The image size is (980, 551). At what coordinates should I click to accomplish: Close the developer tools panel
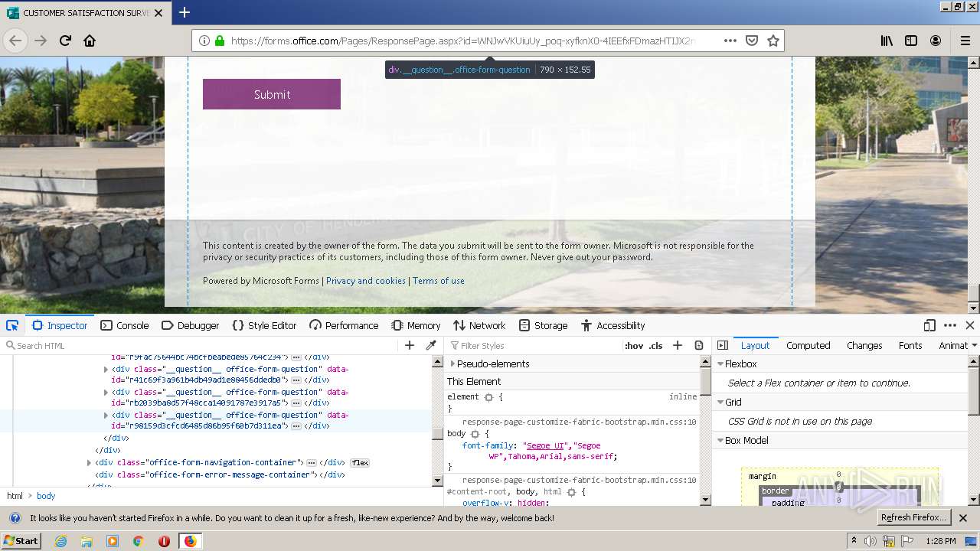(x=970, y=325)
